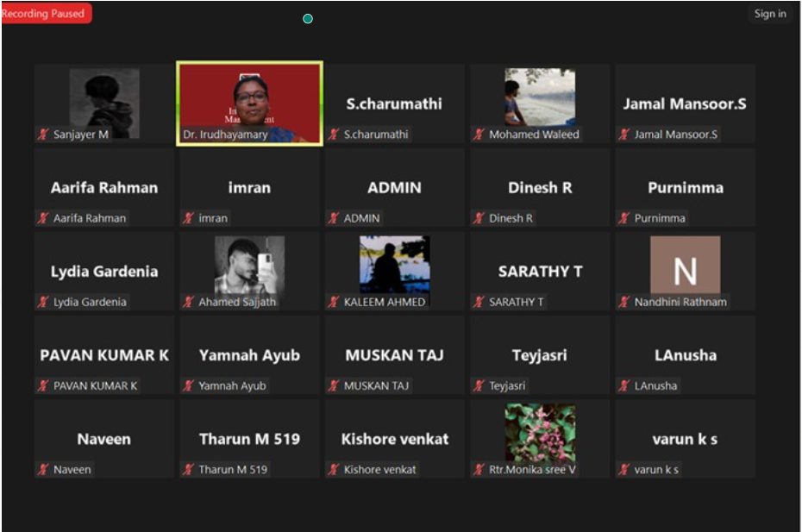The width and height of the screenshot is (802, 532).
Task: Click the green status dot at top
Action: pyautogui.click(x=308, y=19)
